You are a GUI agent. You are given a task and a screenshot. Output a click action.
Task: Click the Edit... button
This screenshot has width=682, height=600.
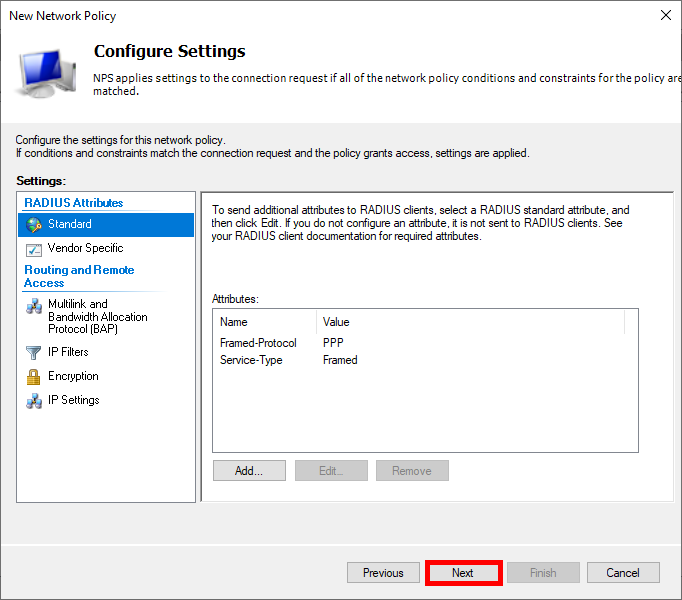coord(330,471)
